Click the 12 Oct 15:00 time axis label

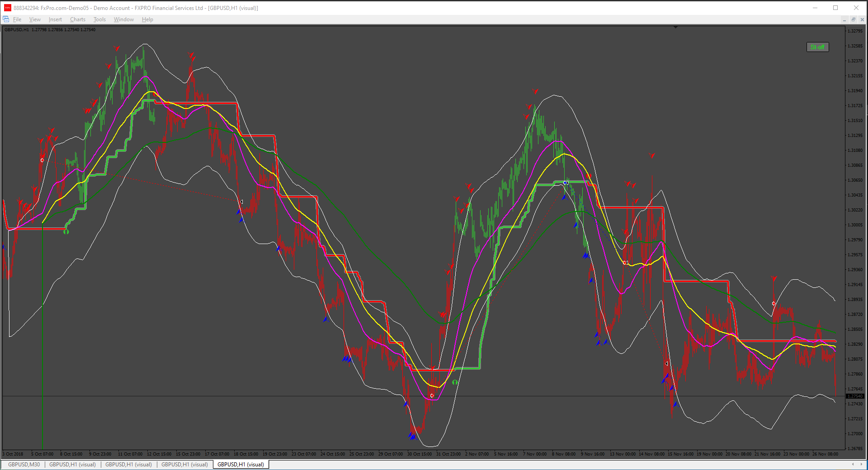(159, 454)
